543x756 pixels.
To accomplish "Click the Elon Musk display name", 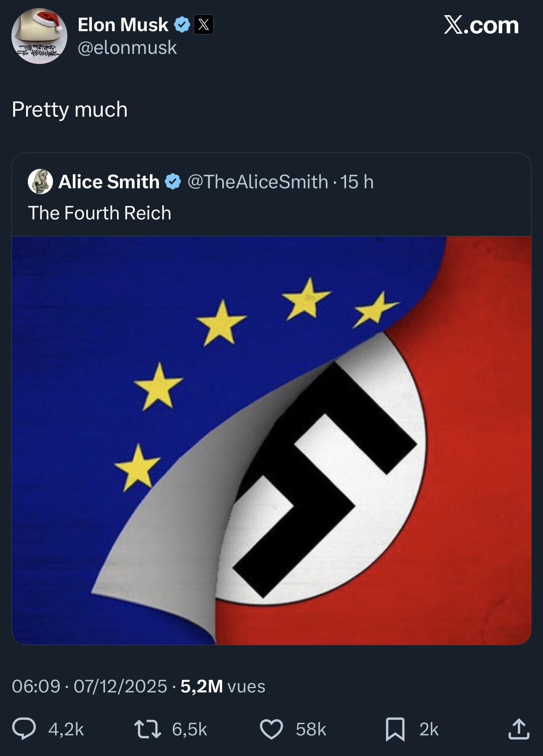I will (x=123, y=25).
